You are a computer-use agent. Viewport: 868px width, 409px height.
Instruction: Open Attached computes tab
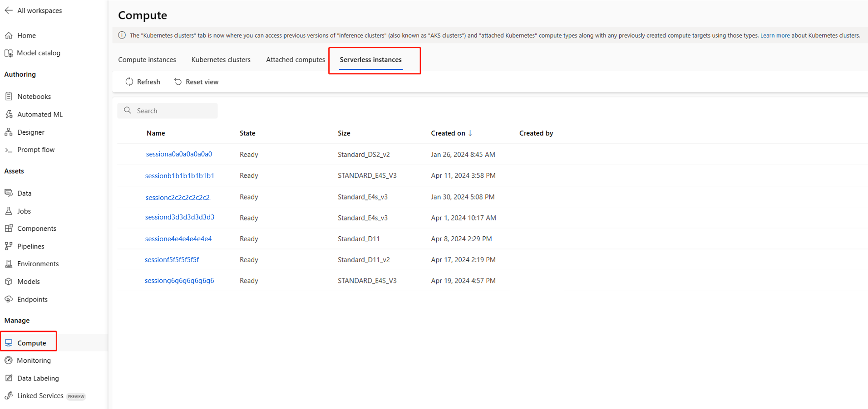coord(296,60)
